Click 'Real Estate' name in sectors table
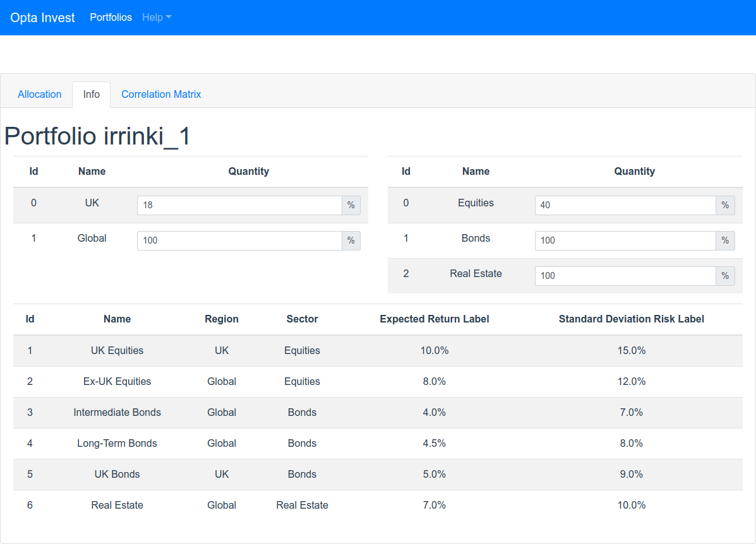Image resolution: width=756 pixels, height=544 pixels. click(476, 273)
